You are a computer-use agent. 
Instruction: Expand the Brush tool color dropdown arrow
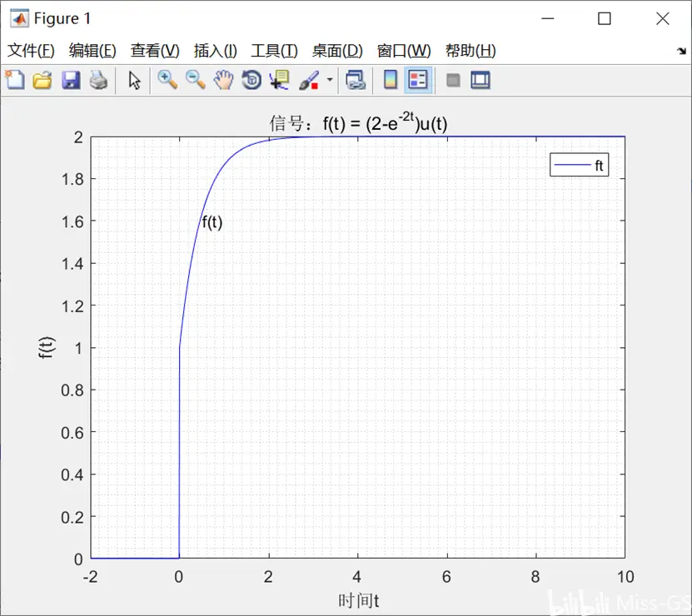coord(330,80)
